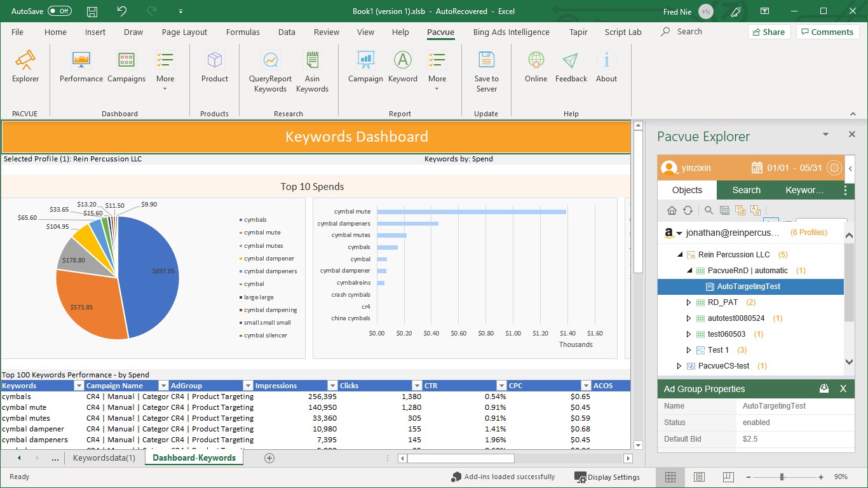Open Display Settings in status bar
This screenshot has height=488, width=868.
[x=607, y=477]
